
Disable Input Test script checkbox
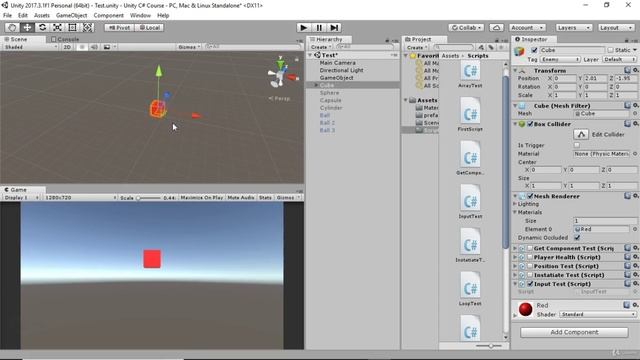(530, 284)
